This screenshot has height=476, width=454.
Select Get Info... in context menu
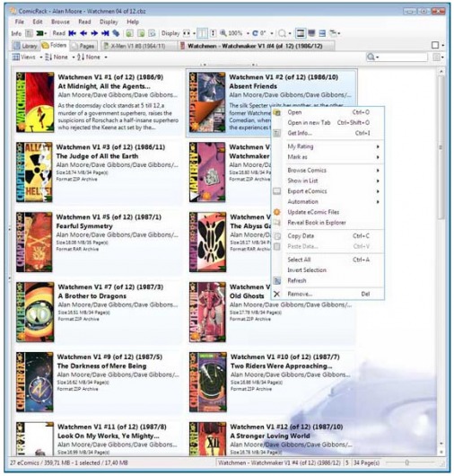point(328,133)
